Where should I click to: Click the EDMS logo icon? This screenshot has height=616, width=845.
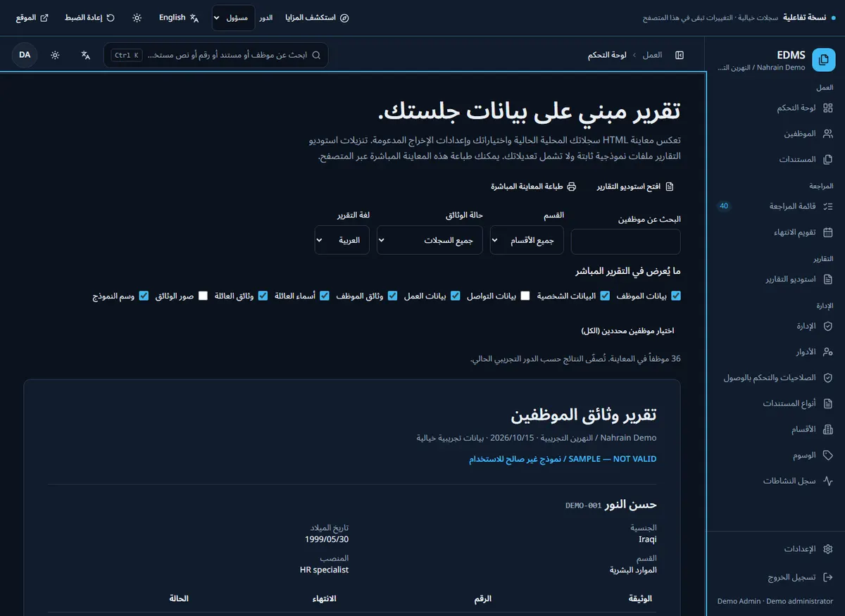(823, 60)
